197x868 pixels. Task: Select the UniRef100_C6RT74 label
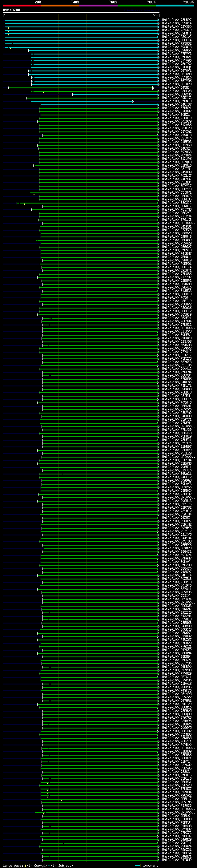click(176, 267)
